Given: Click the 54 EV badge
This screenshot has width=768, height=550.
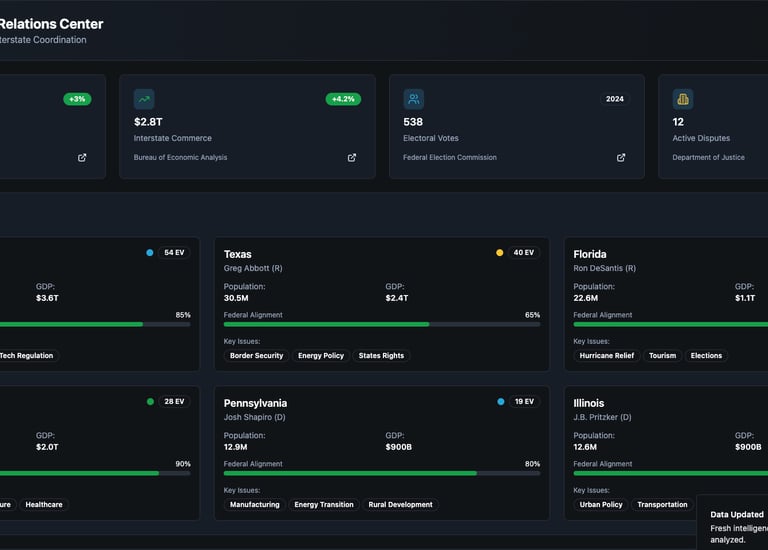Looking at the screenshot, I should (x=174, y=253).
